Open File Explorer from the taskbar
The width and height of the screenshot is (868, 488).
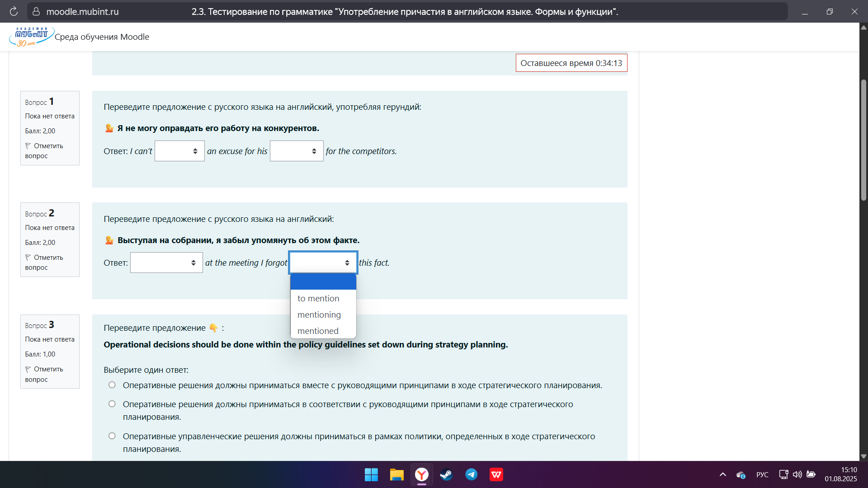point(396,474)
